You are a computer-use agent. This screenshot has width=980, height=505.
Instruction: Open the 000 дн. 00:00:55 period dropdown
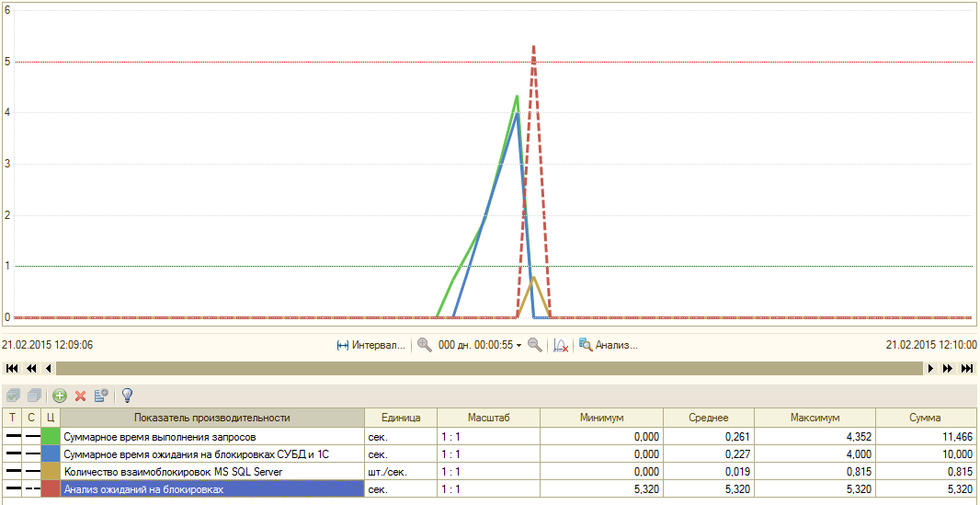(x=480, y=344)
